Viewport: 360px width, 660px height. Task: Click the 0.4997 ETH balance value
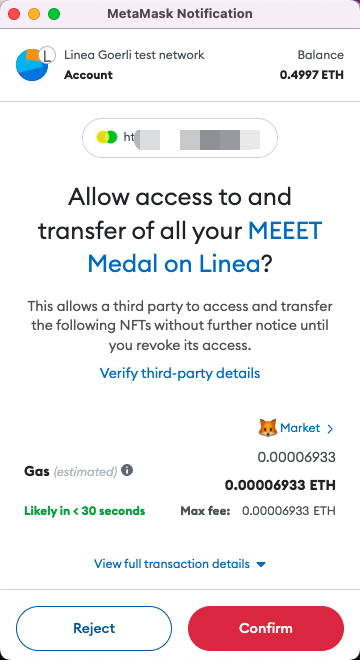312,75
